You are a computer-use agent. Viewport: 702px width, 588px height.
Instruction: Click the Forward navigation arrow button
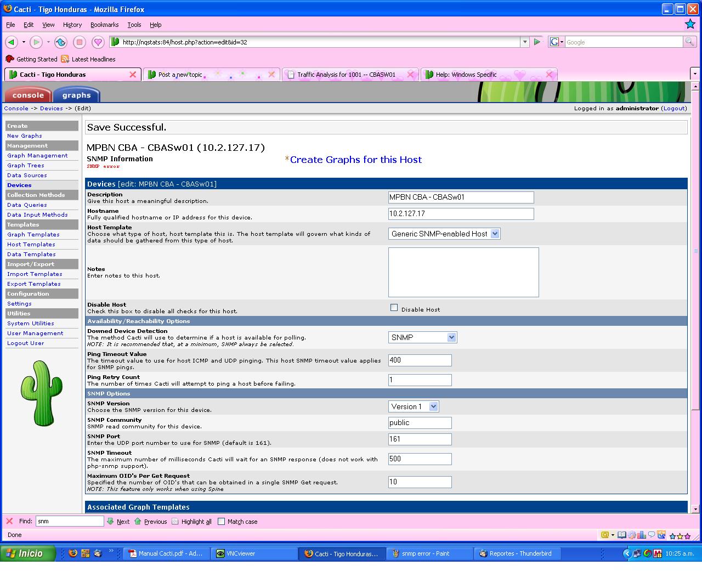click(x=36, y=42)
